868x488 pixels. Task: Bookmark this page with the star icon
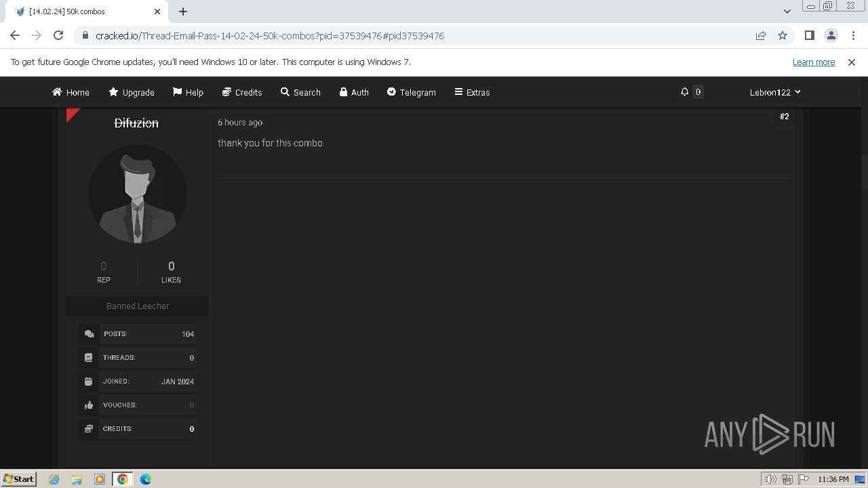783,35
